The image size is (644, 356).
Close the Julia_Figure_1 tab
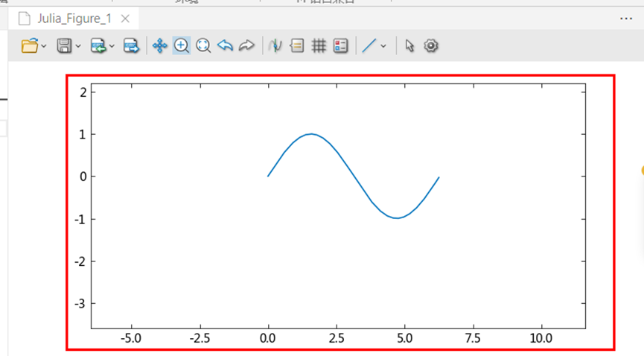point(125,19)
